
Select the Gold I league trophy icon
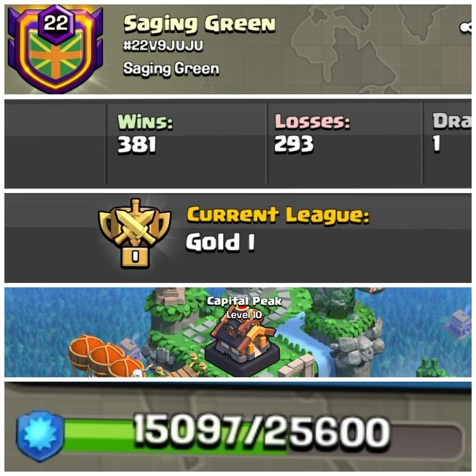click(x=135, y=234)
